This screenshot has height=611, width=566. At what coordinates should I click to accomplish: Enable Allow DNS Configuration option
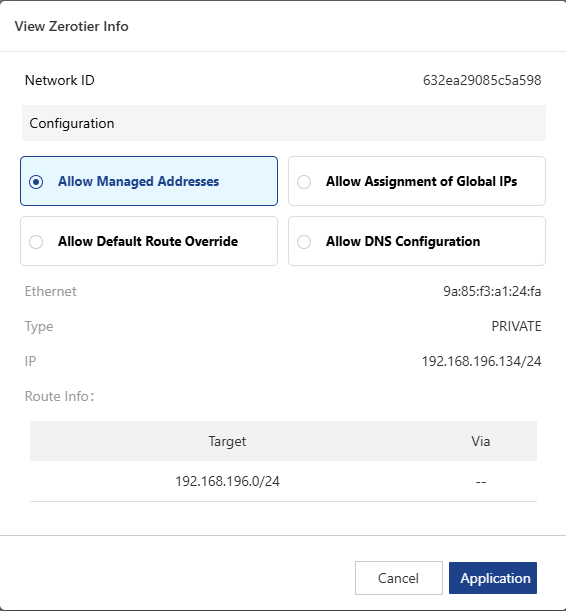tap(417, 241)
